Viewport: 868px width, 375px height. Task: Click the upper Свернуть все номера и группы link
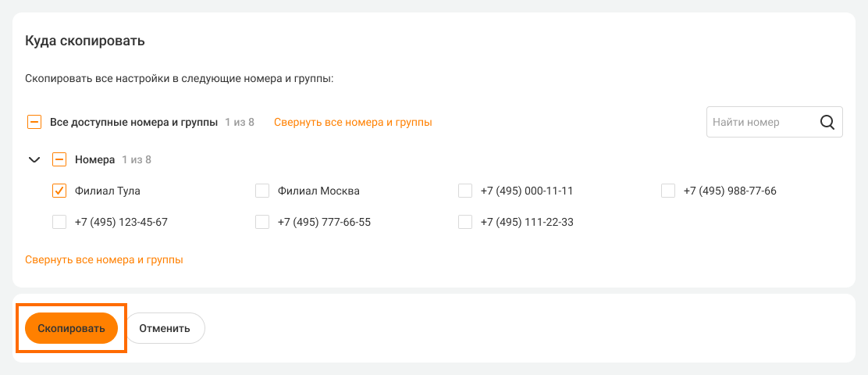353,122
